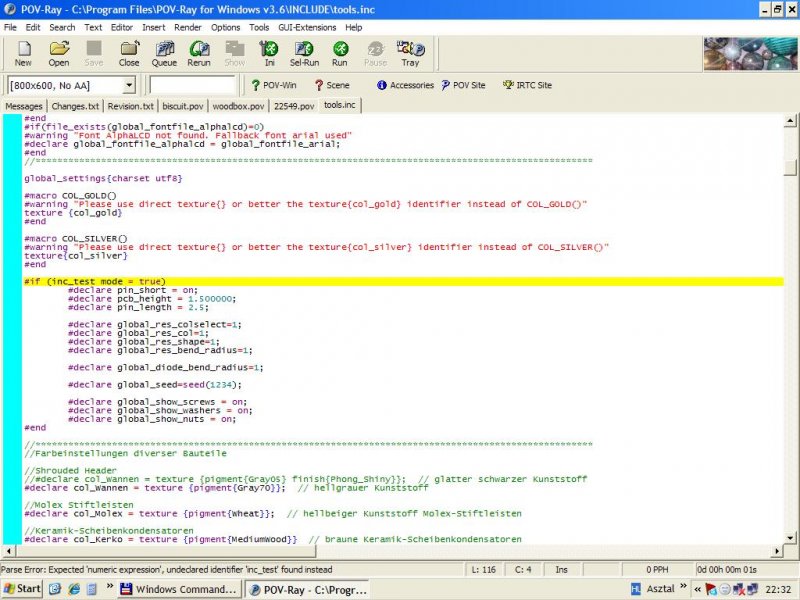Screen dimensions: 800x600
Task: Click the vertical scrollbar up arrow
Action: (x=790, y=121)
